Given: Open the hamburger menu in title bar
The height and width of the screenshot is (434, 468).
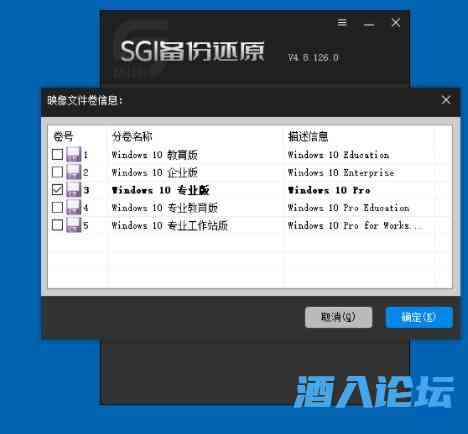Looking at the screenshot, I should (x=342, y=23).
